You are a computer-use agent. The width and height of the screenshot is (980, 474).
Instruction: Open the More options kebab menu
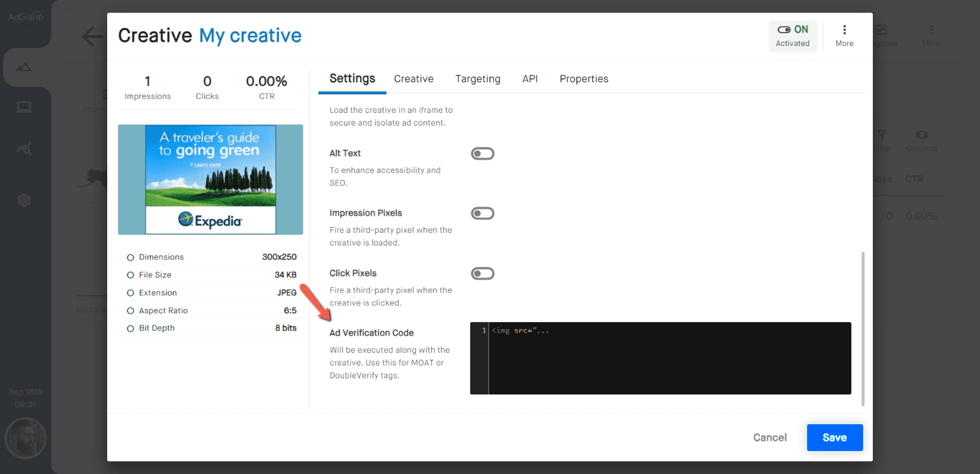coord(844,29)
